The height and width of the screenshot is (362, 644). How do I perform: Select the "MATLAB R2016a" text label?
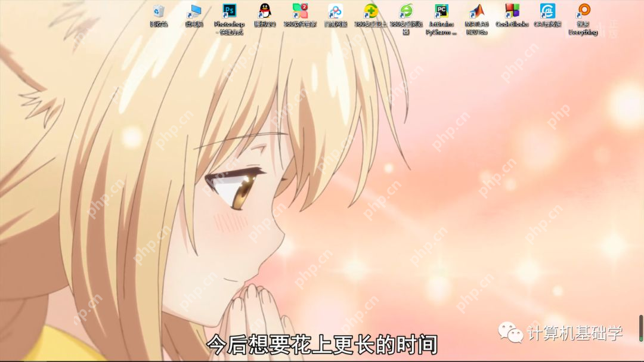click(476, 28)
